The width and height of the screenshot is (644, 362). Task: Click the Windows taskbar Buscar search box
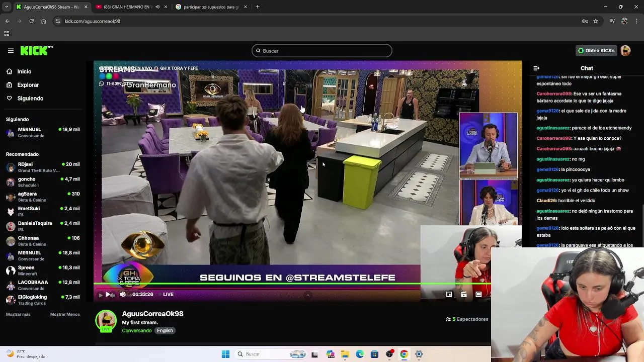pyautogui.click(x=271, y=354)
